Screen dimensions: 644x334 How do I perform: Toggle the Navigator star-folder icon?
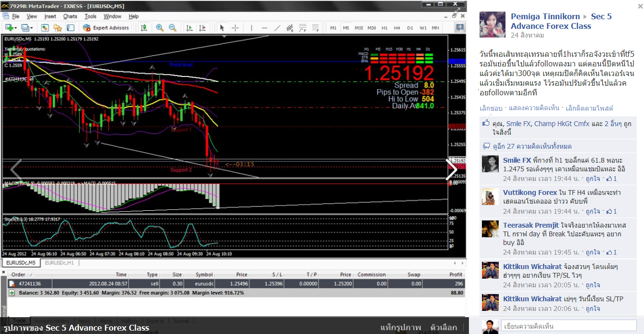click(x=58, y=28)
